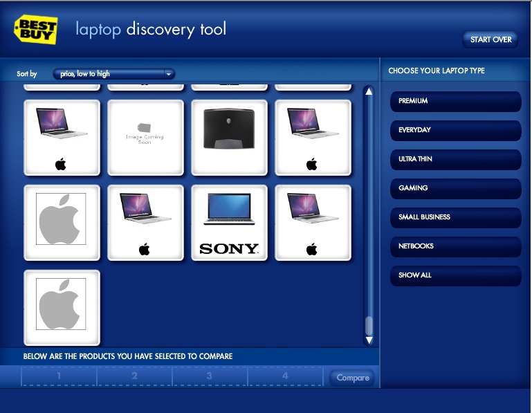Click the scroll down arrow
The image size is (532, 413).
click(369, 340)
